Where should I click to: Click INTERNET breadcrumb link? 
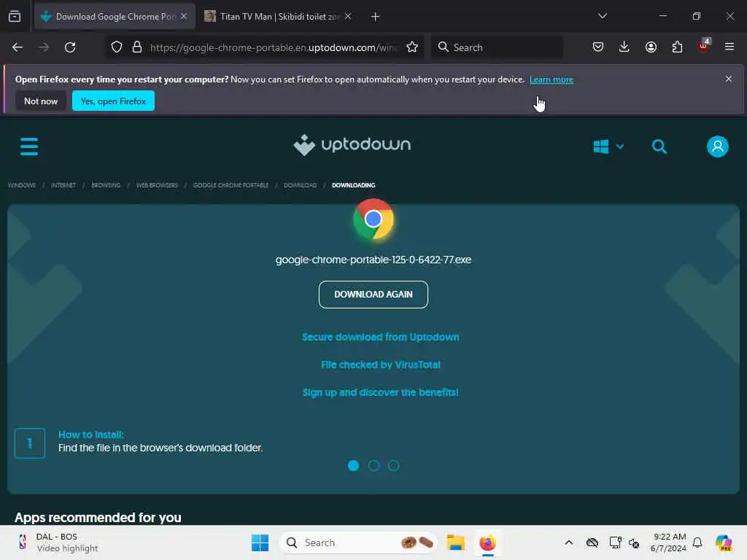pos(63,185)
